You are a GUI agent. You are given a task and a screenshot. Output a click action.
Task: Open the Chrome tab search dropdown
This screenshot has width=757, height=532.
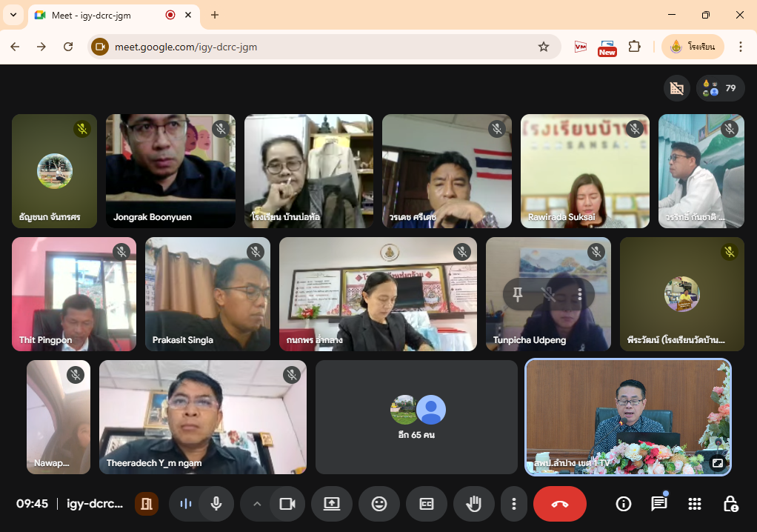coord(13,15)
